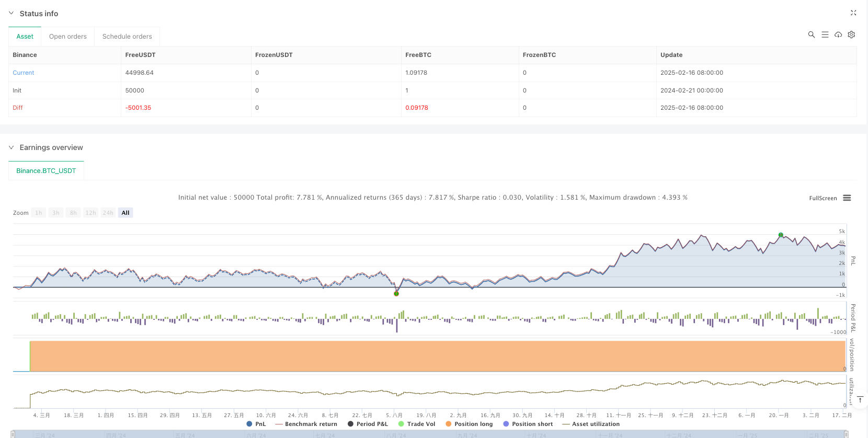The height and width of the screenshot is (438, 868).
Task: Collapse the Status info section
Action: tap(11, 13)
